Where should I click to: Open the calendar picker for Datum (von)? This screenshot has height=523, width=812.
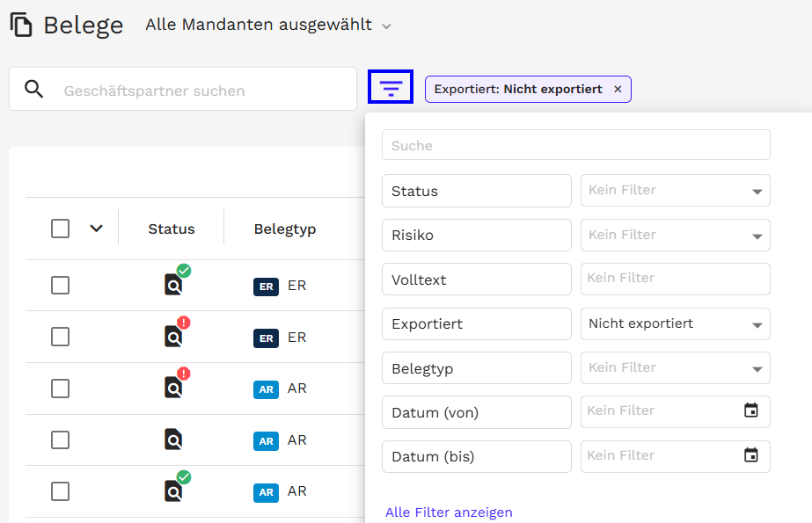point(750,410)
